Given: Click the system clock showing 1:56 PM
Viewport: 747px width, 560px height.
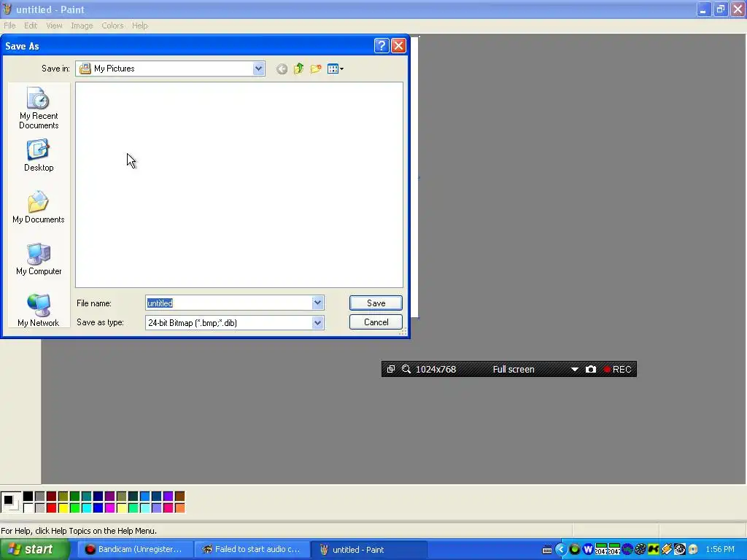Looking at the screenshot, I should (x=720, y=550).
